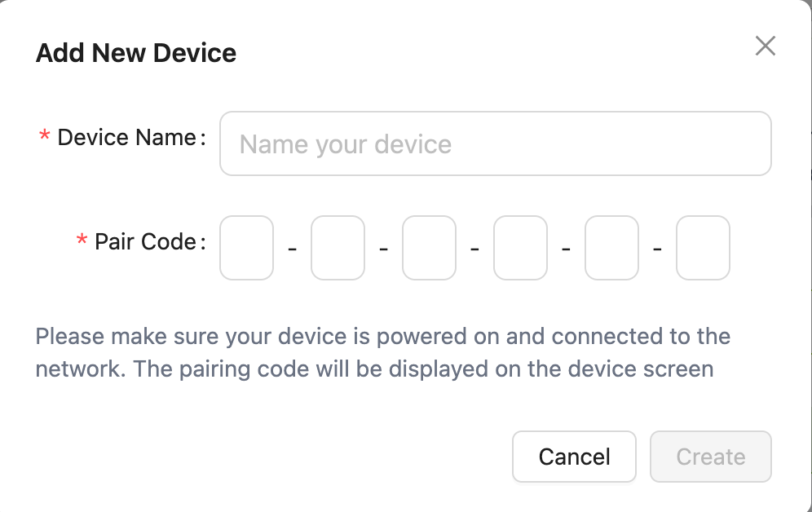Click the Add New Device title
Image resolution: width=812 pixels, height=512 pixels.
(136, 54)
